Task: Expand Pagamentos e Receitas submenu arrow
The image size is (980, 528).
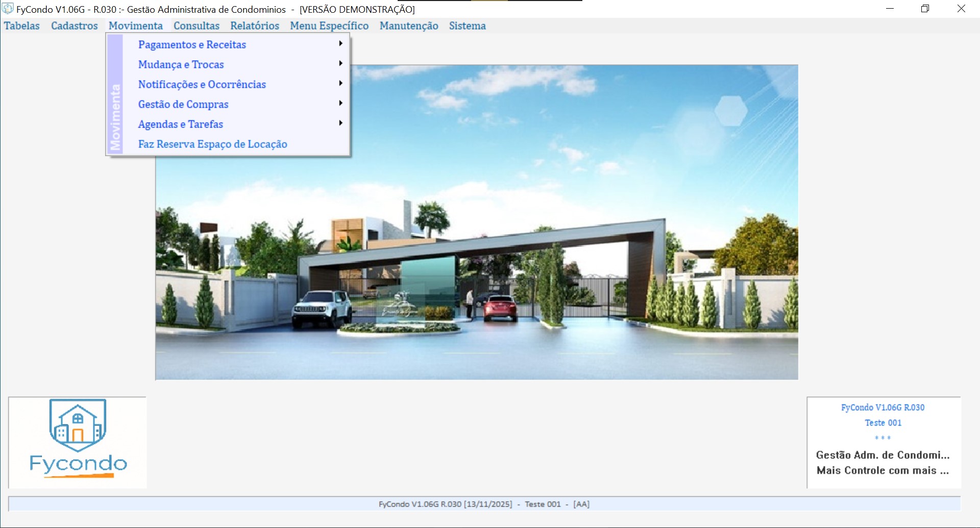Action: [x=340, y=44]
